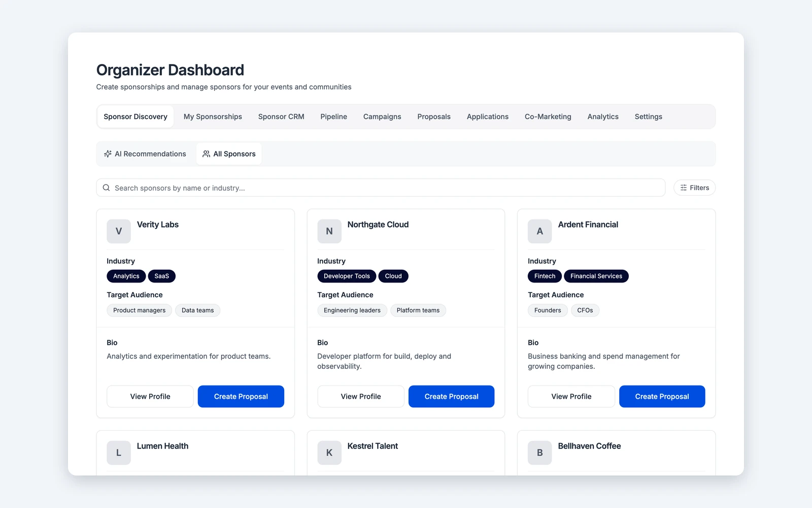Click the K avatar for Kestrel Talent
This screenshot has width=812, height=508.
[x=329, y=453]
